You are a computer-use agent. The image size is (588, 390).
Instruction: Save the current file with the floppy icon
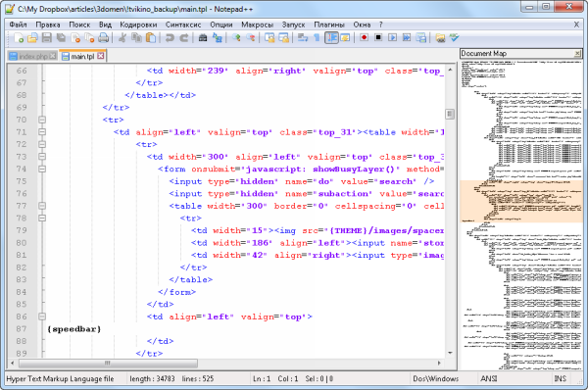pyautogui.click(x=47, y=37)
